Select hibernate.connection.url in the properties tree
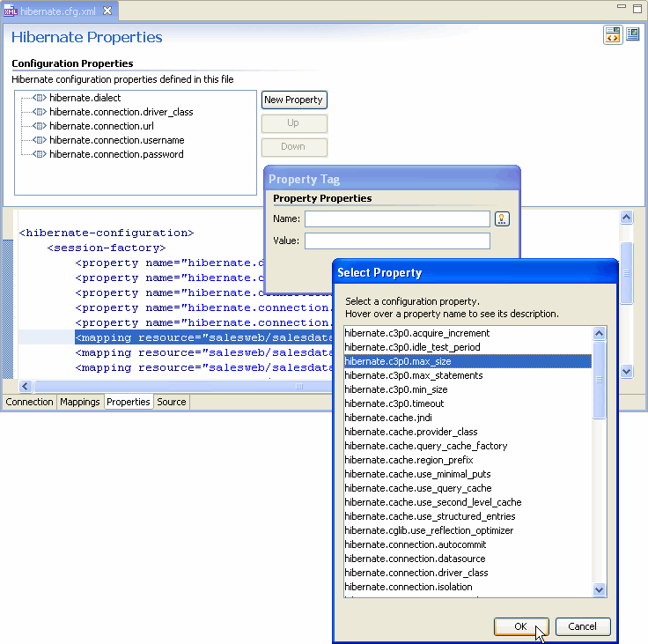 tap(101, 126)
